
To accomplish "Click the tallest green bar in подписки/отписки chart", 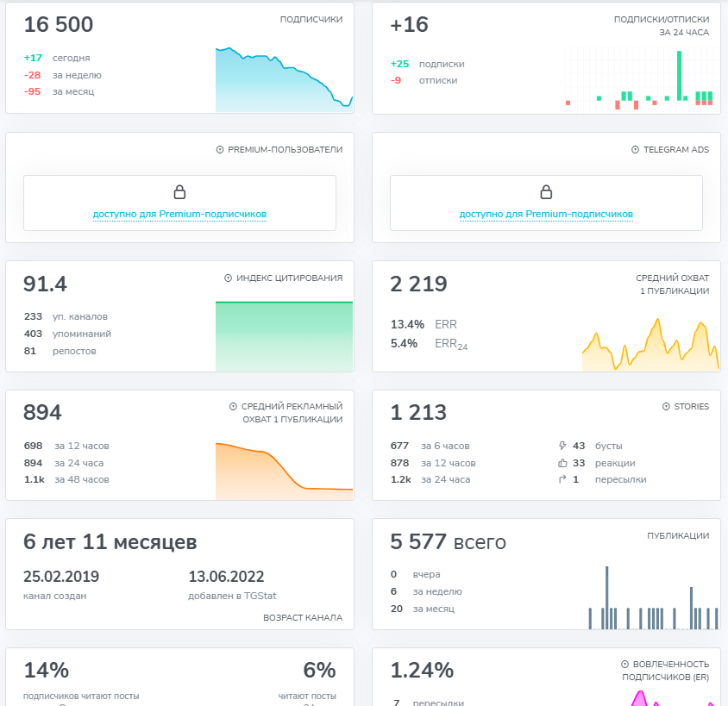I will (680, 75).
